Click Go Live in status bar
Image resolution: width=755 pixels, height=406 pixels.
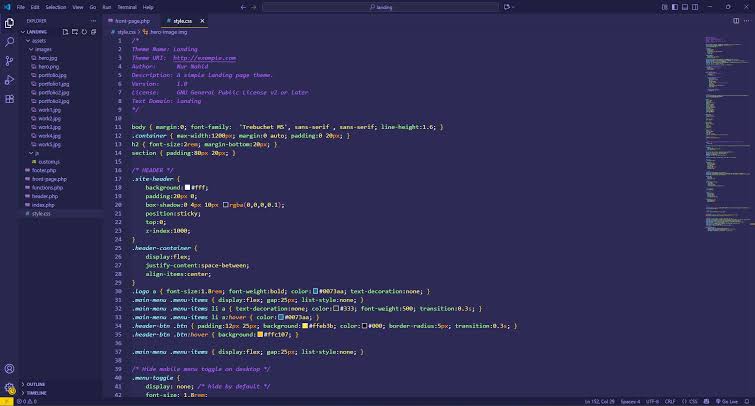[727, 402]
